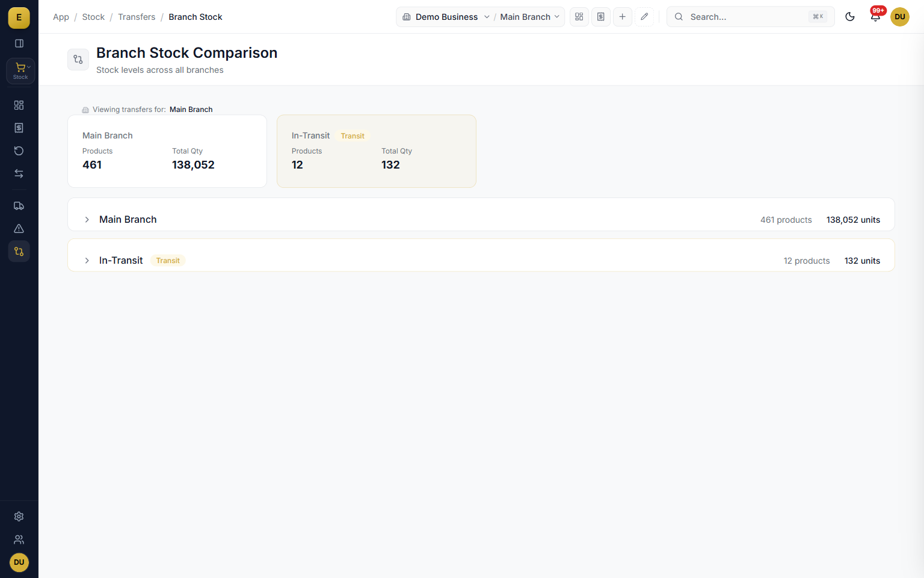Image resolution: width=924 pixels, height=578 pixels.
Task: Open the transfers arrows icon in sidebar
Action: pyautogui.click(x=19, y=174)
